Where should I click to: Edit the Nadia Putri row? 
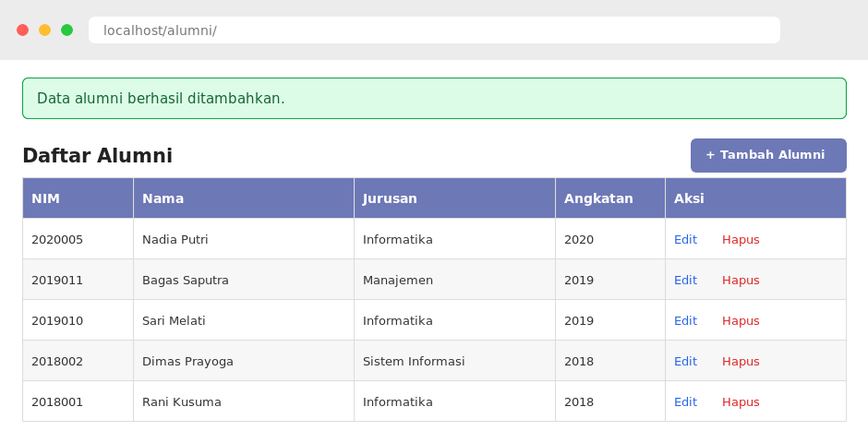pyautogui.click(x=685, y=239)
